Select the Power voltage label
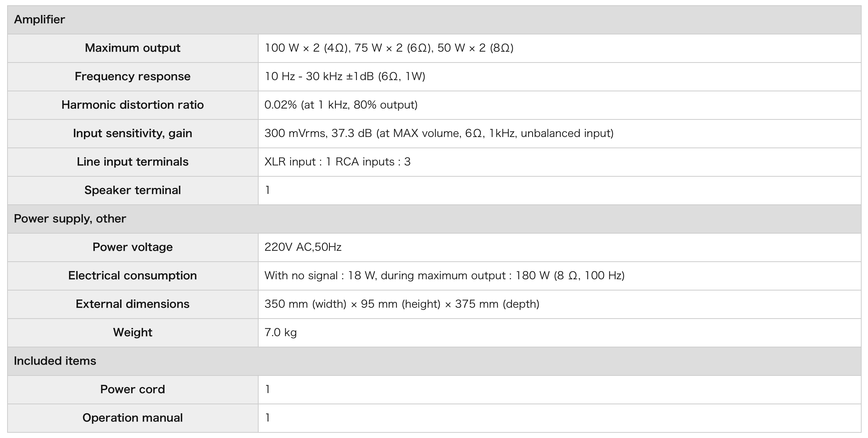Viewport: 868px width, 438px height. (133, 247)
